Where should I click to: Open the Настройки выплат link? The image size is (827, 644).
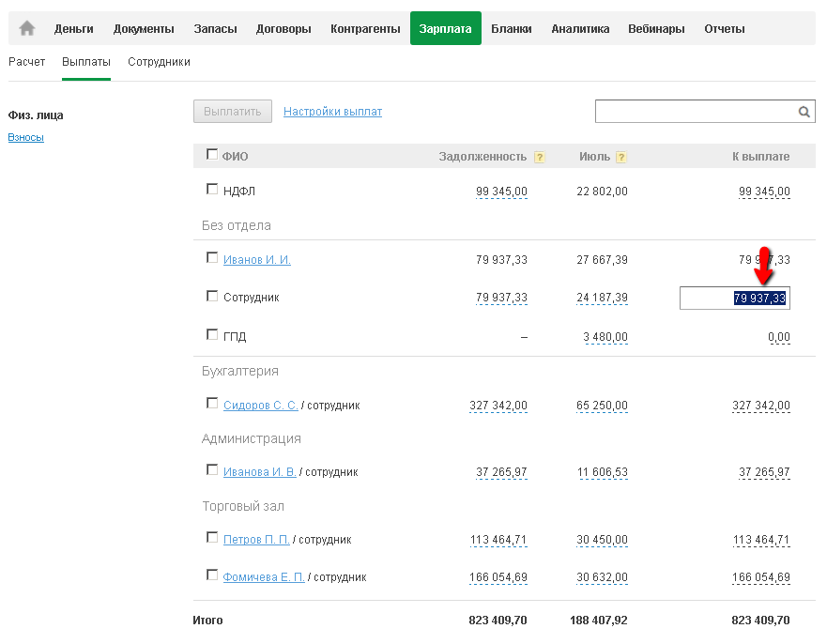(x=332, y=112)
